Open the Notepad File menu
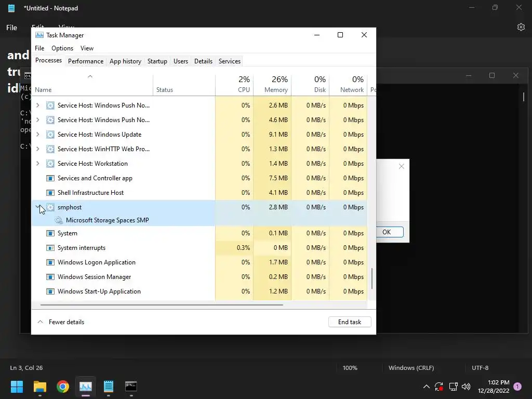 11,28
